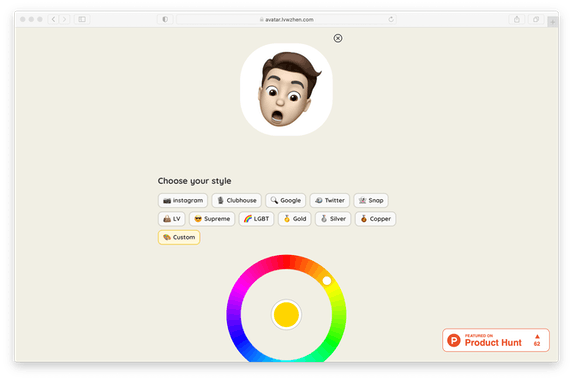Viewport: 573px width, 380px height.
Task: Select the LGBT rainbow style
Action: point(256,218)
